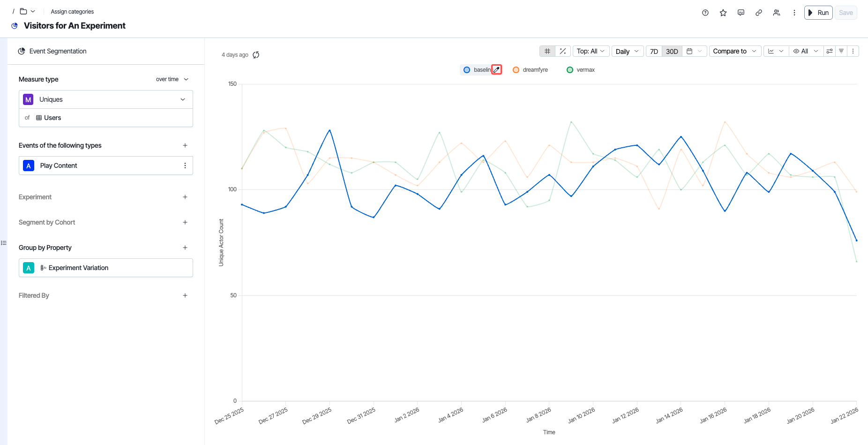Click the edit pencil next to baseline
Viewport: 868px width, 445px height.
497,70
